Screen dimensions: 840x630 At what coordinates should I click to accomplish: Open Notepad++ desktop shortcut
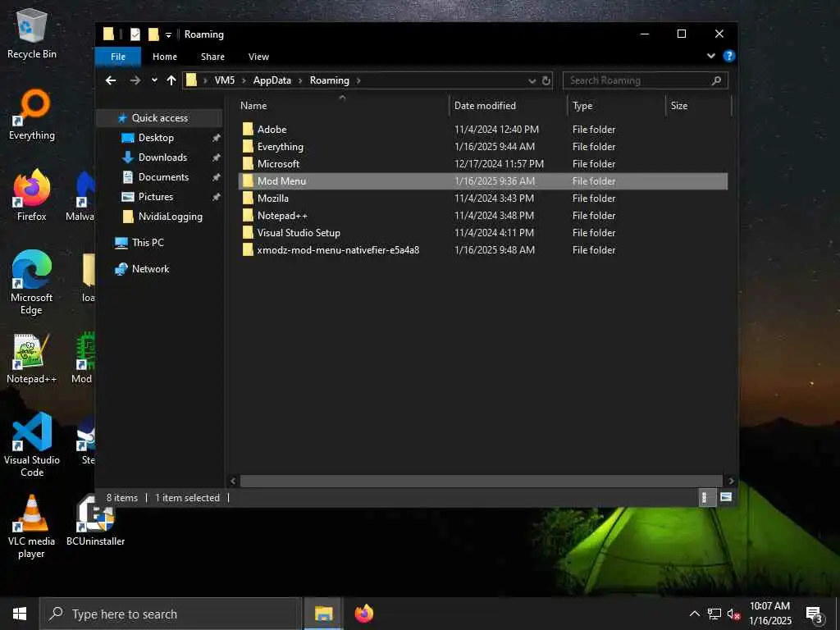pos(32,358)
